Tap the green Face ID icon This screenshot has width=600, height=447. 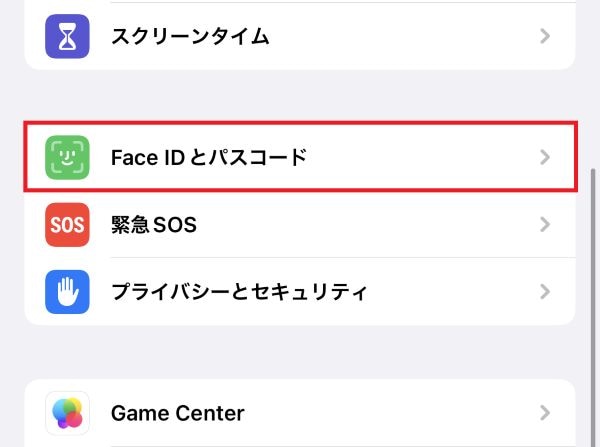coord(67,157)
